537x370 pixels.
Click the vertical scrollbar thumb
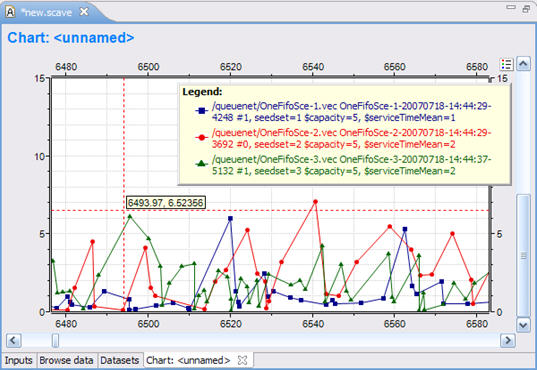point(523,256)
